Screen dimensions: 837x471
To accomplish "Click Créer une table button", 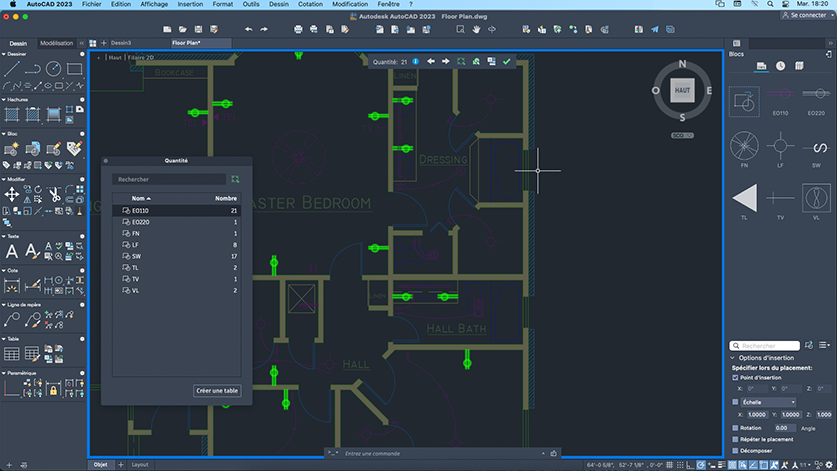I will click(x=217, y=391).
